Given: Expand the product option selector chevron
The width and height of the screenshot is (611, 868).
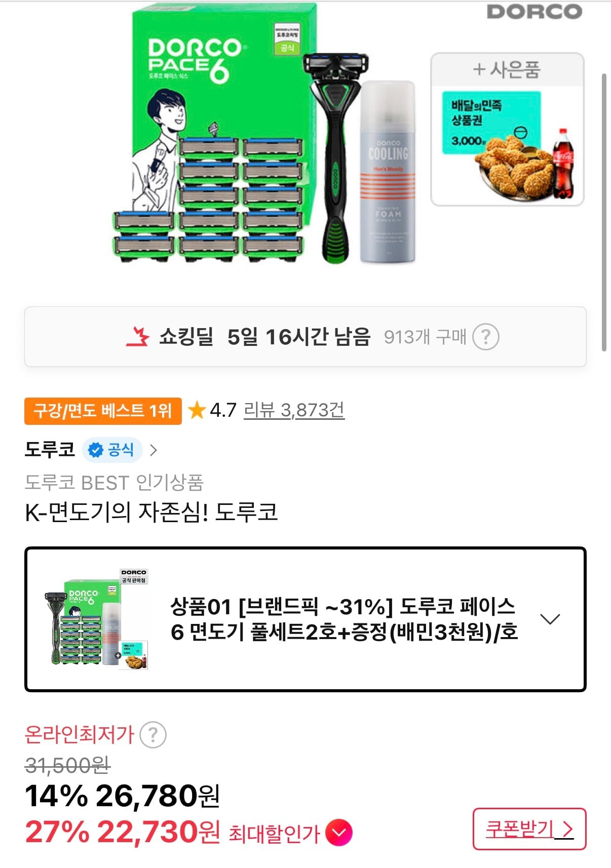Looking at the screenshot, I should [550, 619].
